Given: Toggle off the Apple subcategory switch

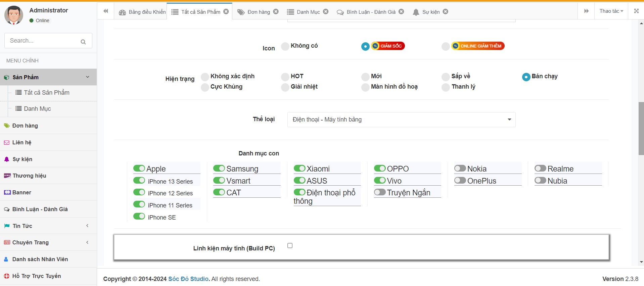Looking at the screenshot, I should pos(139,168).
